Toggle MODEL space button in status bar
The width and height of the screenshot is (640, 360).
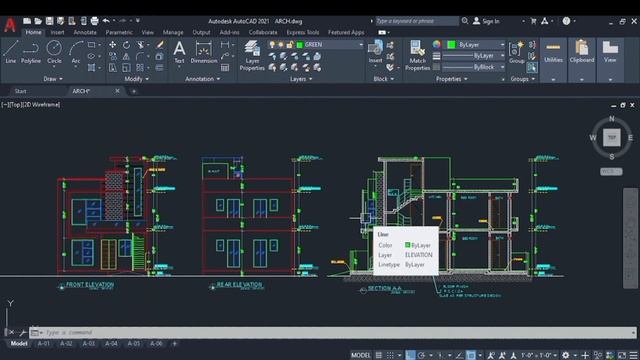tap(361, 355)
